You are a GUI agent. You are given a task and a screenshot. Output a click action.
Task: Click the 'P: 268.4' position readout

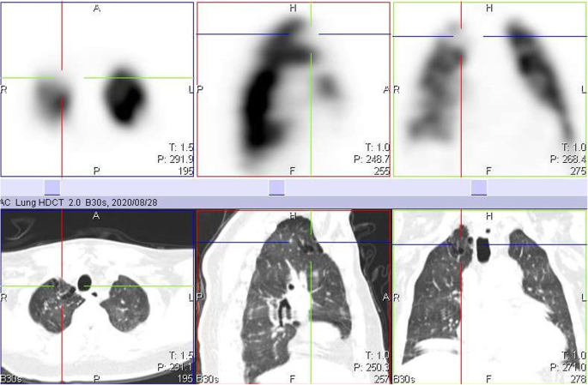coord(568,159)
